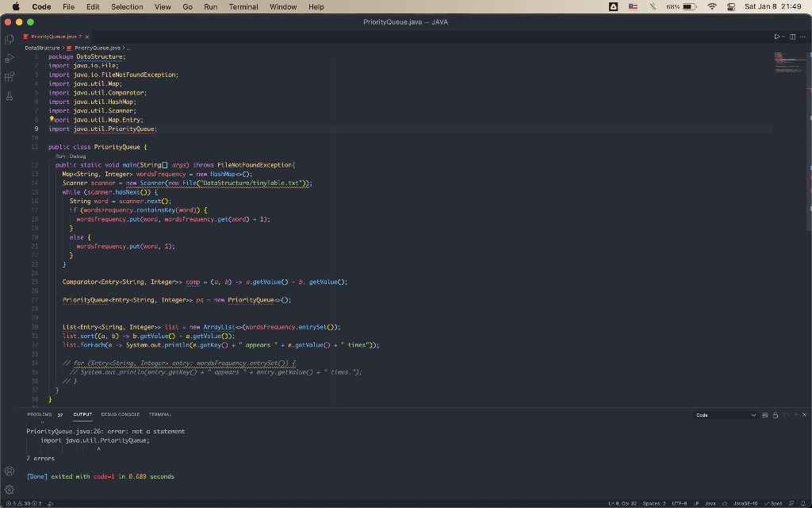Click the quick-fix lightbulb on line 8

coord(49,119)
